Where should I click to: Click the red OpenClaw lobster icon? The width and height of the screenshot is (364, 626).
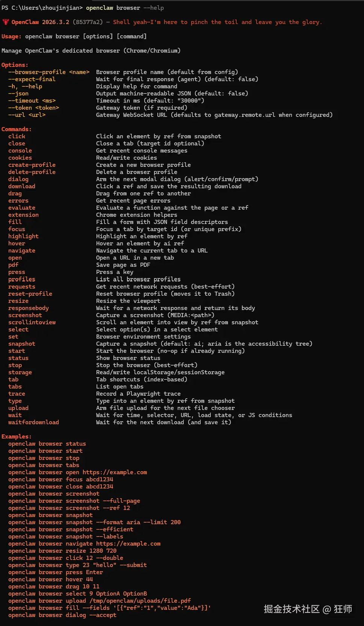(x=5, y=22)
